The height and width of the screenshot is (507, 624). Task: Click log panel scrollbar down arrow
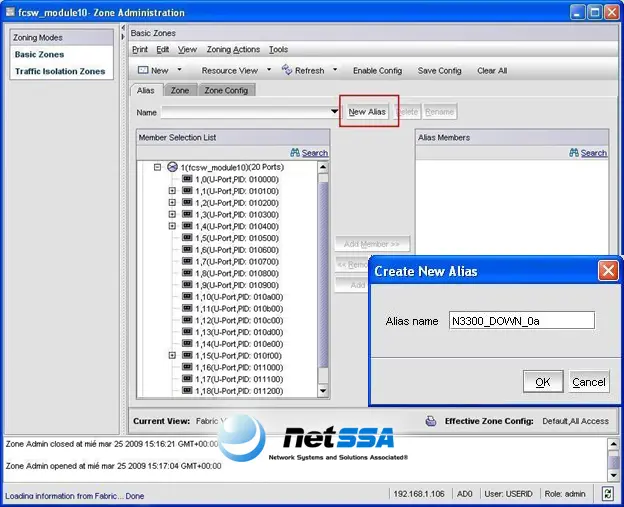pos(613,475)
